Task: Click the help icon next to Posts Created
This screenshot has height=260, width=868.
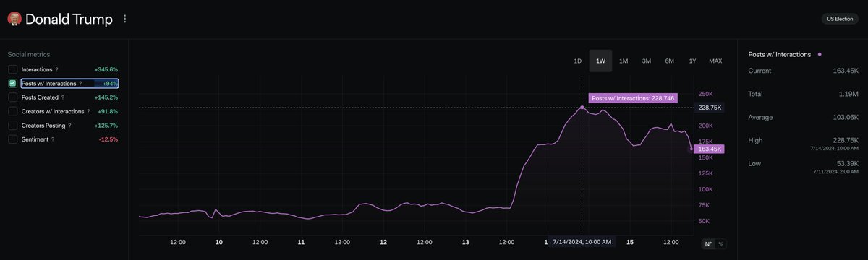Action: 62,97
